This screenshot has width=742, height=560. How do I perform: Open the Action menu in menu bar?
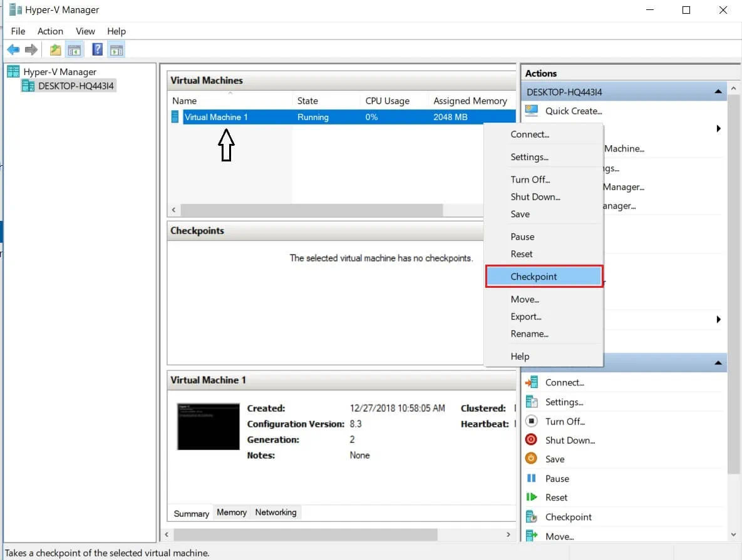click(x=50, y=31)
